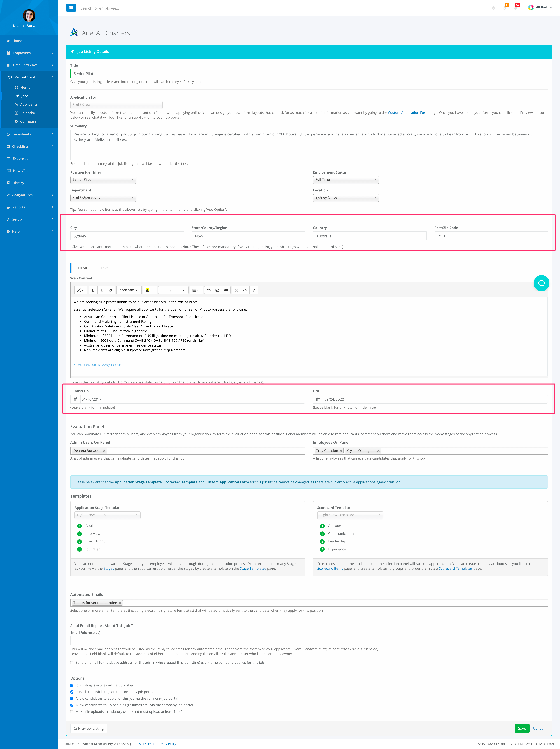Open the Scorecard Templates link
560x749 pixels.
455,568
